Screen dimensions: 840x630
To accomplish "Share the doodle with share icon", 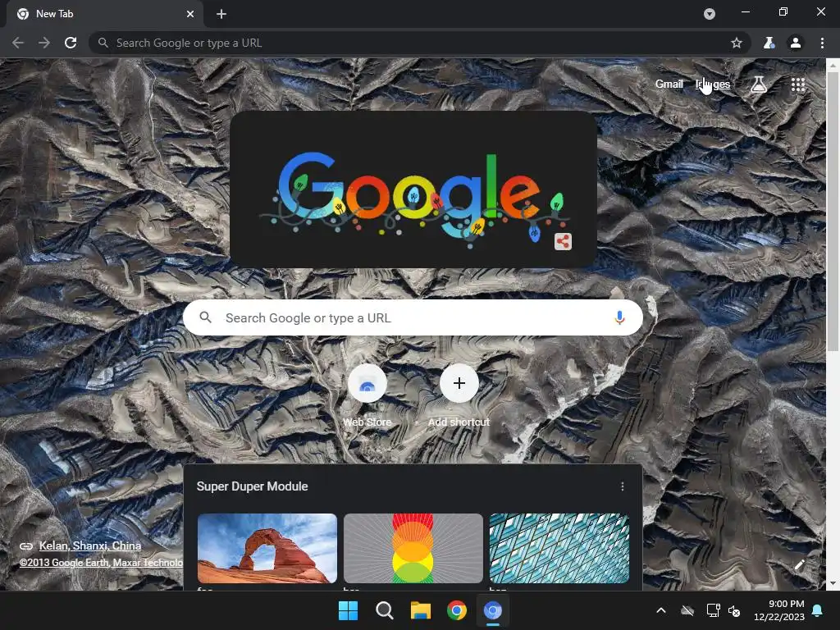I will click(x=563, y=242).
